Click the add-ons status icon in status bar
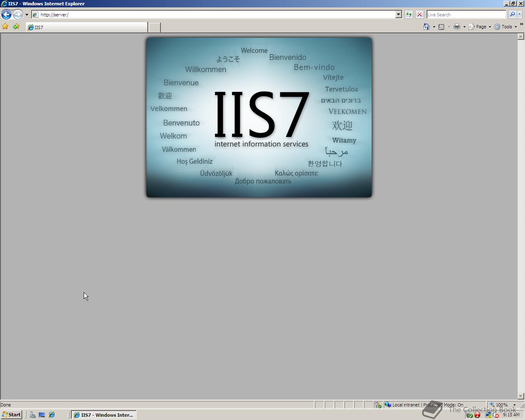This screenshot has height=420, width=525. 378,405
